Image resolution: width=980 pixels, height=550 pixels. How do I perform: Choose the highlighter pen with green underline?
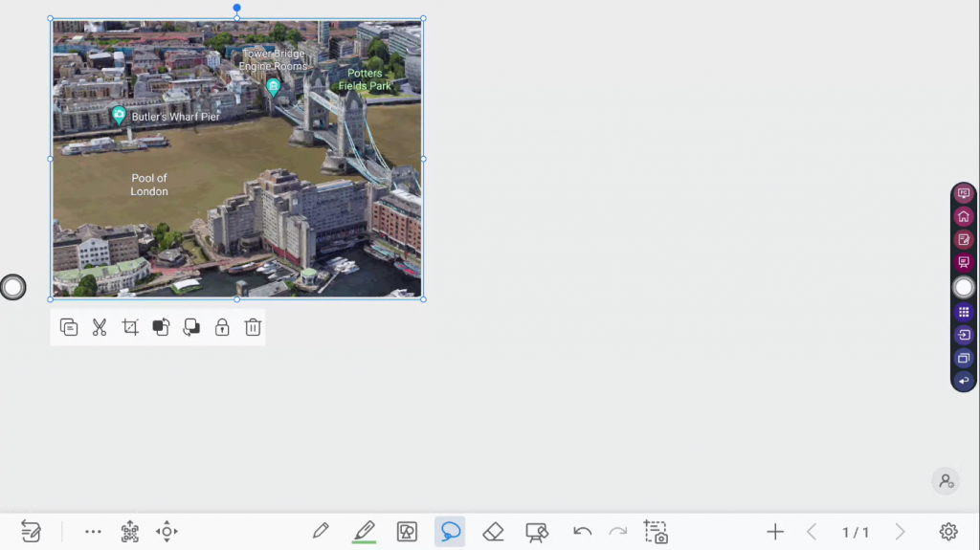point(364,532)
